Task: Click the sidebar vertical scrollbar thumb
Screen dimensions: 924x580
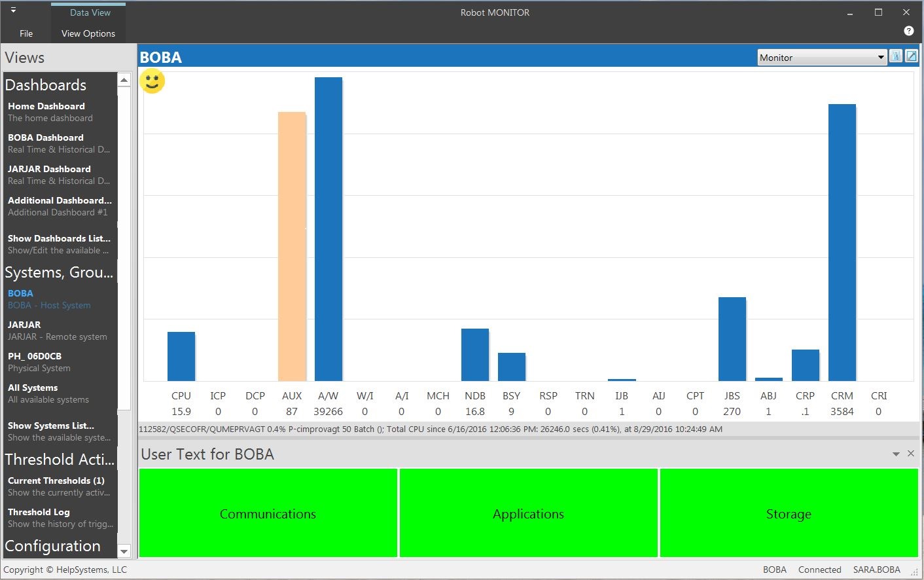Action: click(124, 248)
